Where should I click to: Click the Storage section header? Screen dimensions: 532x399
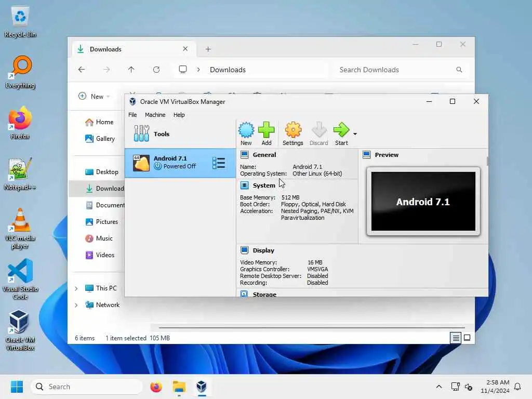pos(264,294)
